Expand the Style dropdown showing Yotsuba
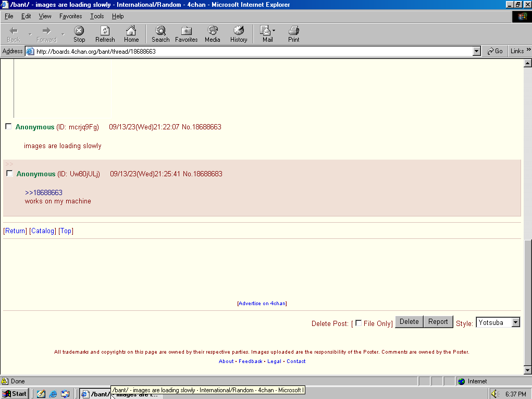 [x=515, y=322]
